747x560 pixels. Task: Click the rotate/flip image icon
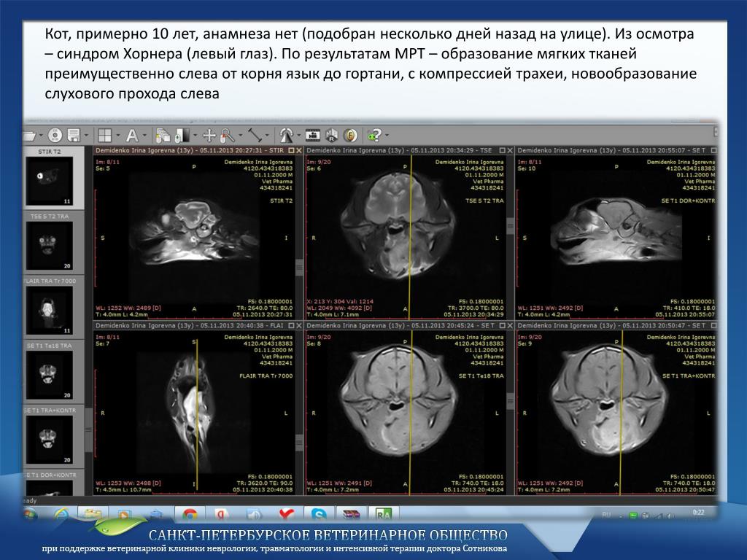coord(286,136)
